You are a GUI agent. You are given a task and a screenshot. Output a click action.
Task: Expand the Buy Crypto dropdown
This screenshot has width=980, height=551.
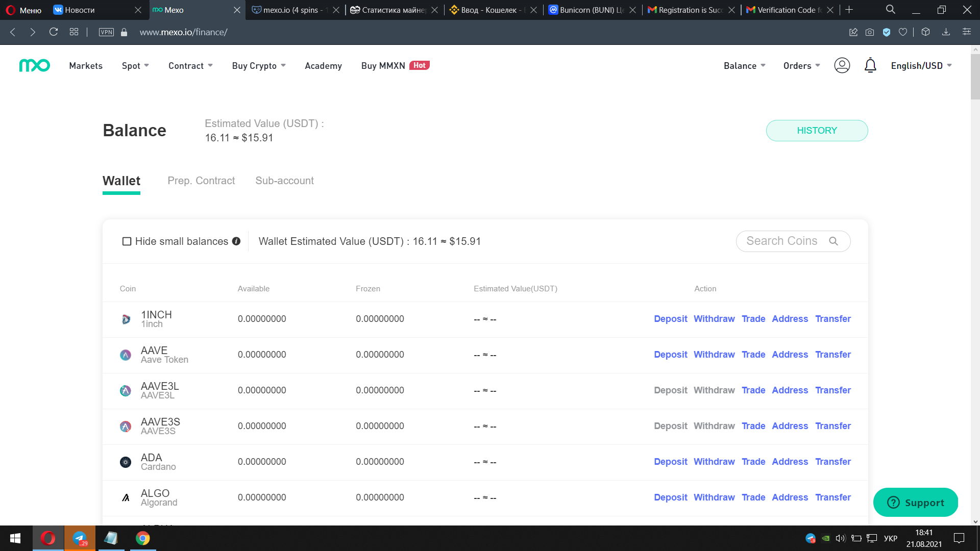pos(259,66)
